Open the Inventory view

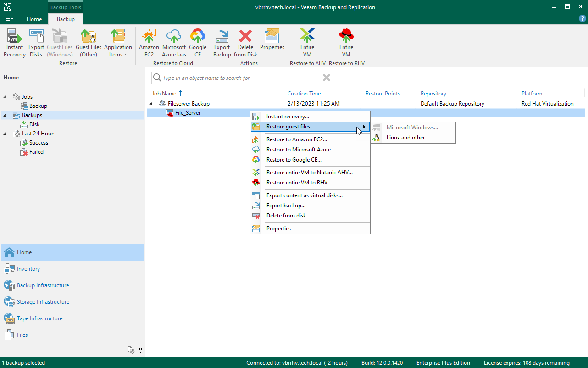[72, 269]
